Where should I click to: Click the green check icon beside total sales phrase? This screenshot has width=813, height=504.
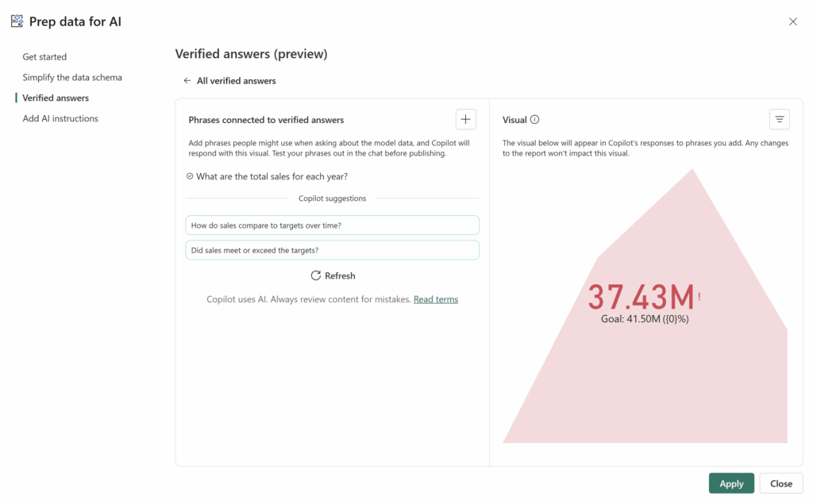(190, 176)
